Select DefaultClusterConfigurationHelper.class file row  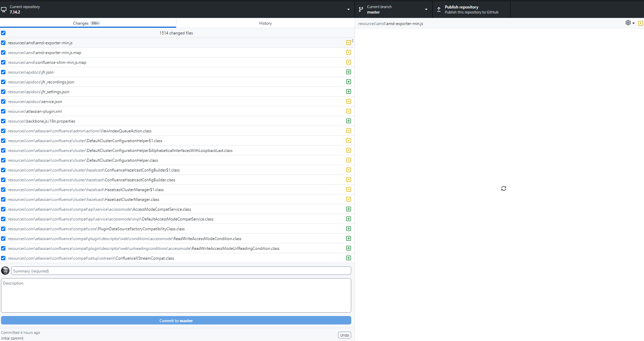pos(177,160)
